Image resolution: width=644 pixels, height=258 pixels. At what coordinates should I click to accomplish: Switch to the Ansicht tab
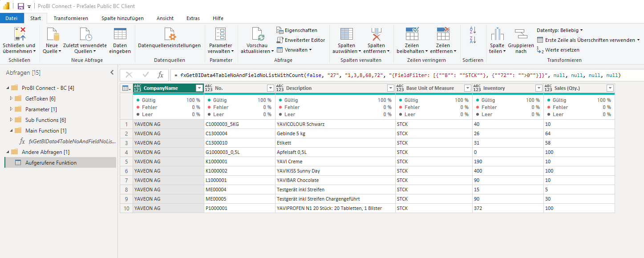(x=165, y=18)
